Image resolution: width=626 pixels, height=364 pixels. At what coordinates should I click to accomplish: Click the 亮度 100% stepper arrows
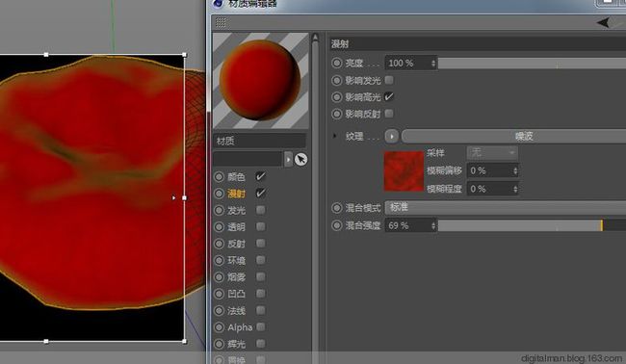[x=433, y=63]
